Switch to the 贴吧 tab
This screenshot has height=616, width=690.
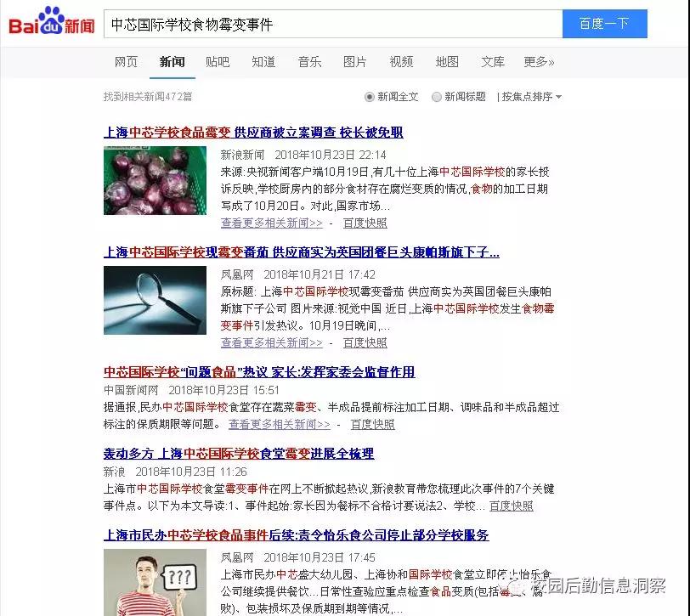click(x=218, y=61)
